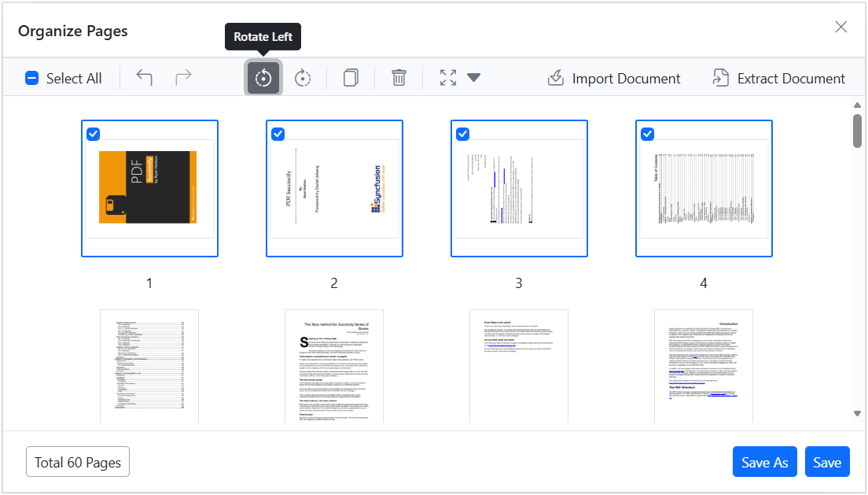Image resolution: width=868 pixels, height=495 pixels.
Task: Click the Rotate Right icon
Action: tap(302, 78)
